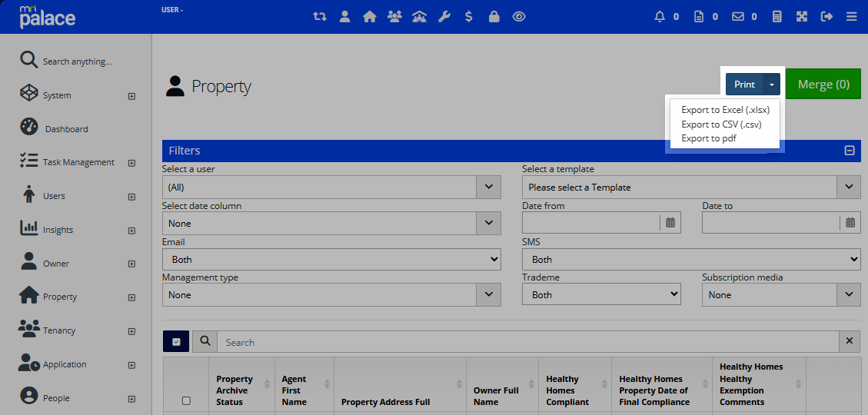
Task: Click the sign-out arrow icon
Action: coord(827,17)
